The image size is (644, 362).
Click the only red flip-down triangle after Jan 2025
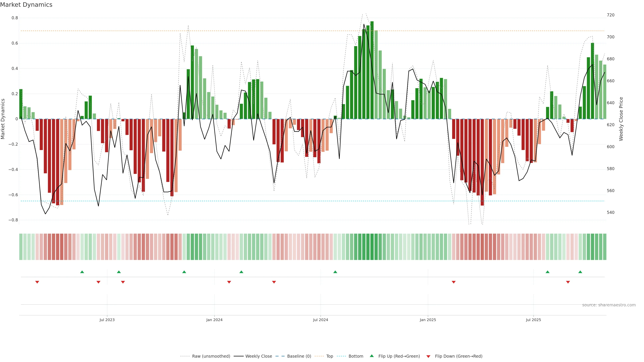(x=454, y=282)
